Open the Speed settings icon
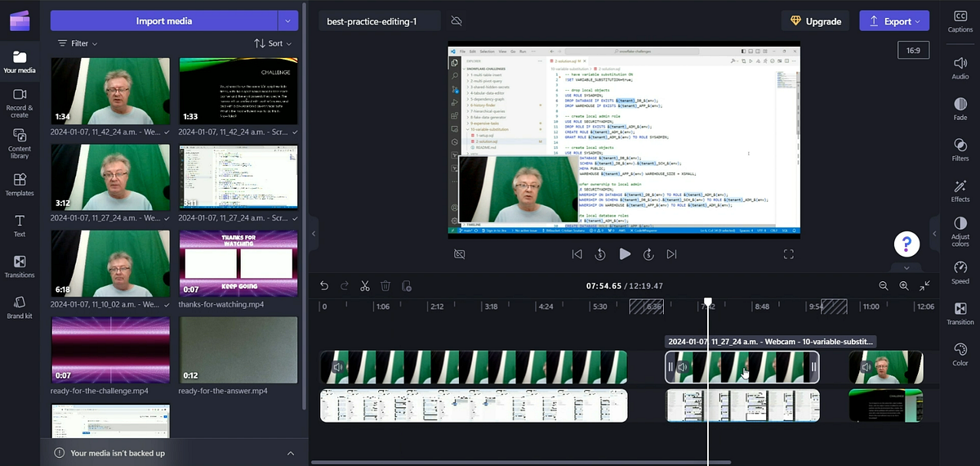Image resolution: width=980 pixels, height=466 pixels. click(960, 272)
